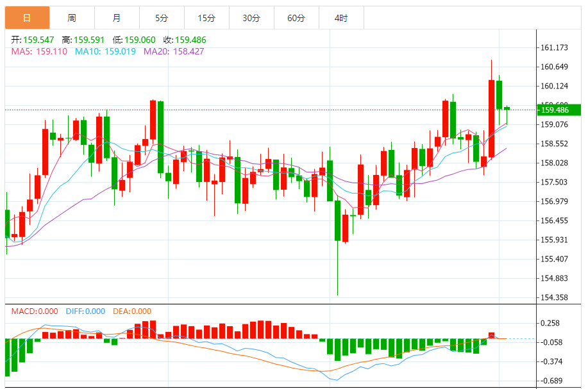This screenshot has height=389, width=588.
Task: Click the 154.883 price axis label
Action: point(554,278)
